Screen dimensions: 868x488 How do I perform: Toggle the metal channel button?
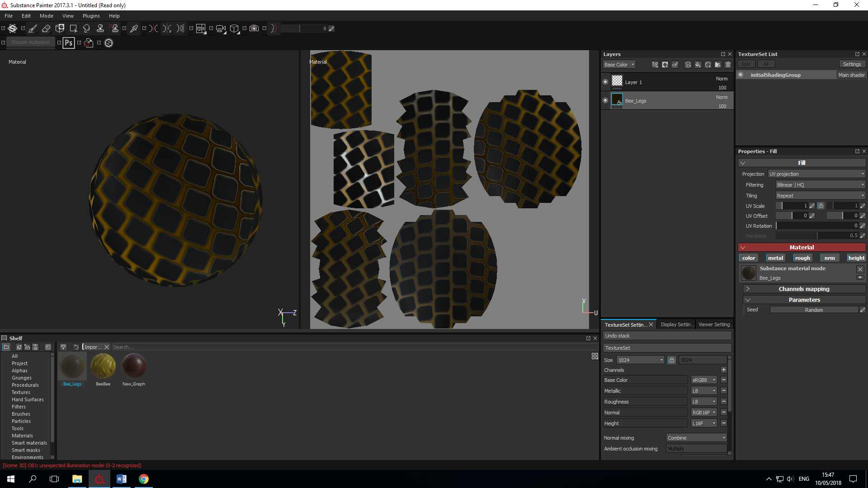[x=775, y=258]
